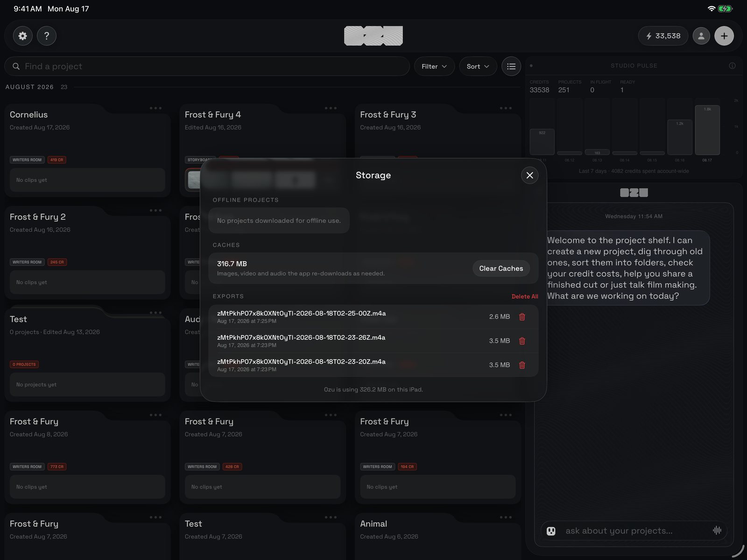Open Test folder options menu
Screen dimensions: 747x560
click(x=155, y=313)
